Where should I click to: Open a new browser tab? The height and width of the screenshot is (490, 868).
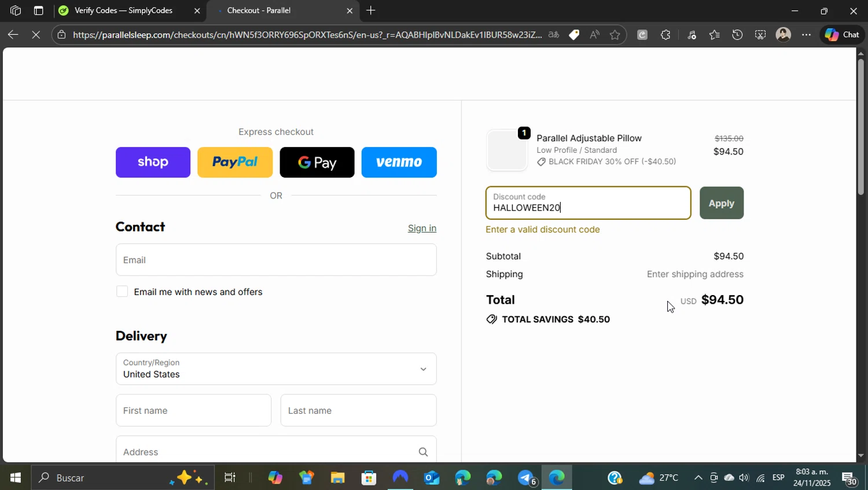click(371, 10)
